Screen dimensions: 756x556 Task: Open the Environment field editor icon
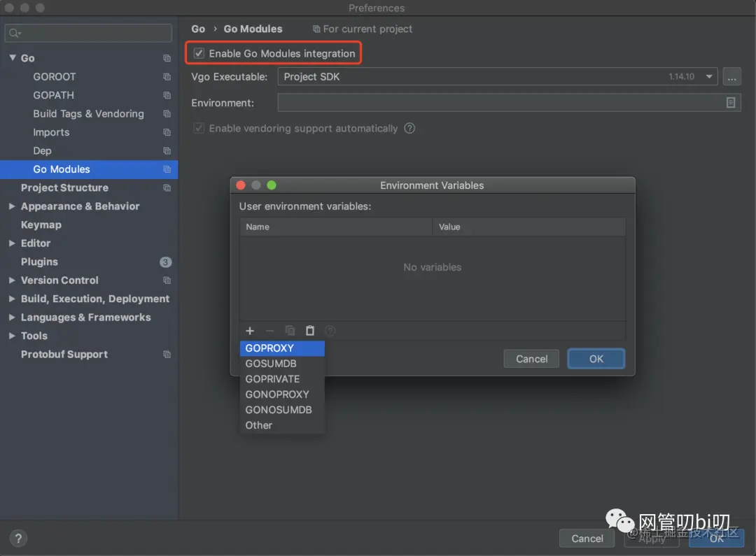(730, 103)
